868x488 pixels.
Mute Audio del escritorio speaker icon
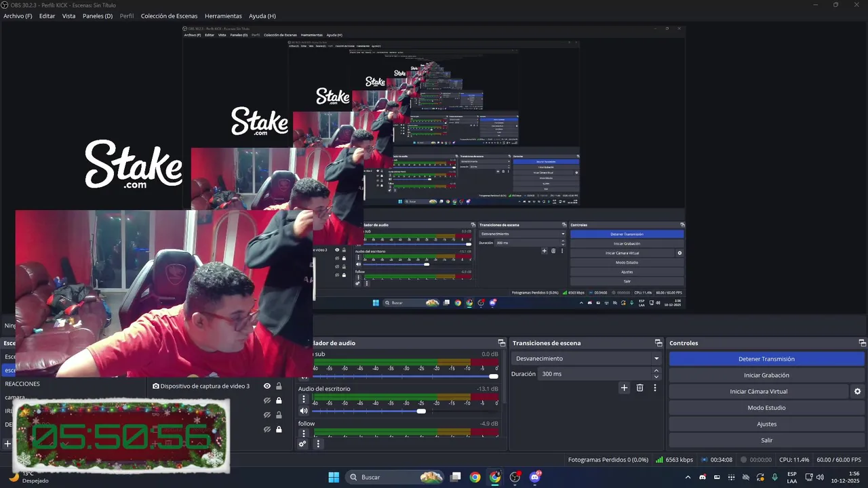(x=304, y=411)
